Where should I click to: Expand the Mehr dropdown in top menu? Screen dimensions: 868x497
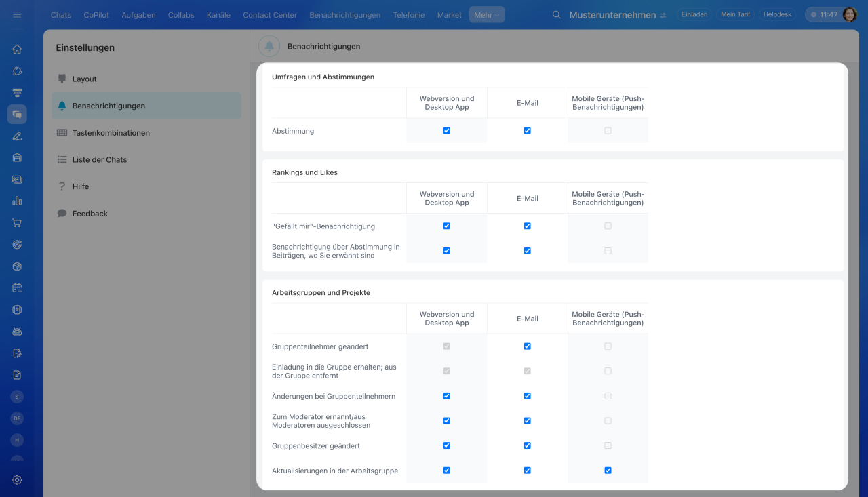tap(486, 15)
